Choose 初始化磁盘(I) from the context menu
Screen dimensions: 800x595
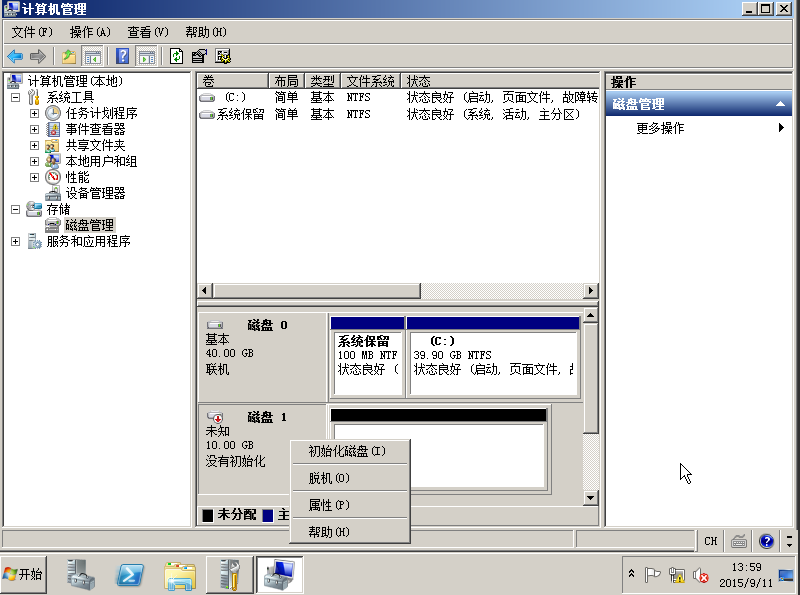click(350, 451)
